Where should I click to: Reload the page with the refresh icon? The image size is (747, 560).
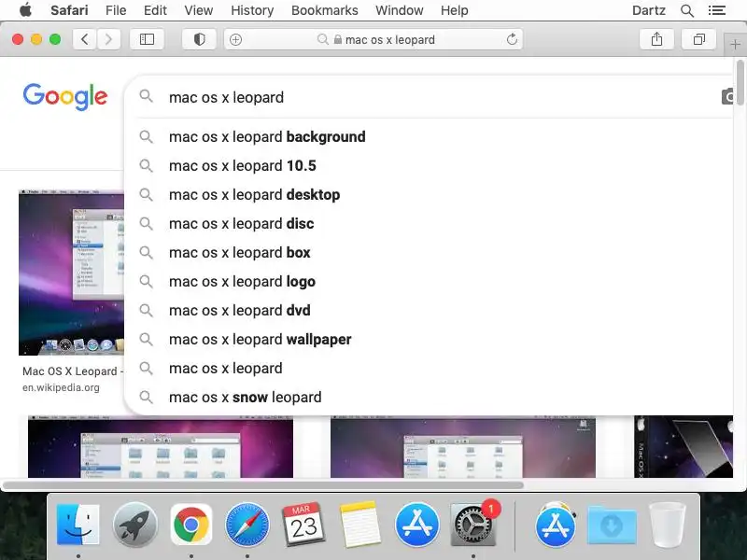(512, 39)
